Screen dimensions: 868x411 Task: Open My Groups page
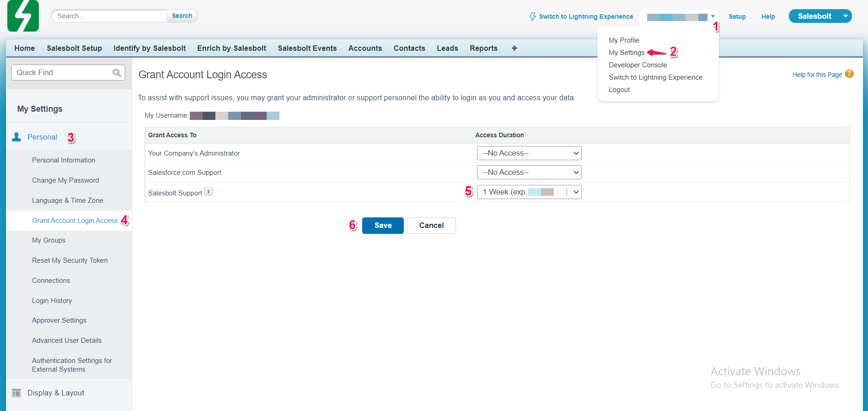tap(48, 240)
